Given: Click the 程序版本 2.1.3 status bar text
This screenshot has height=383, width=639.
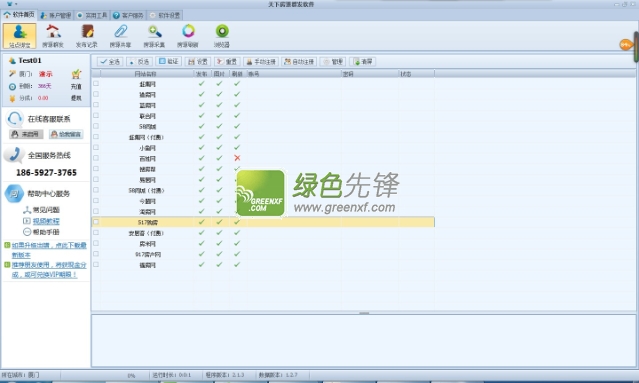Looking at the screenshot, I should (225, 375).
